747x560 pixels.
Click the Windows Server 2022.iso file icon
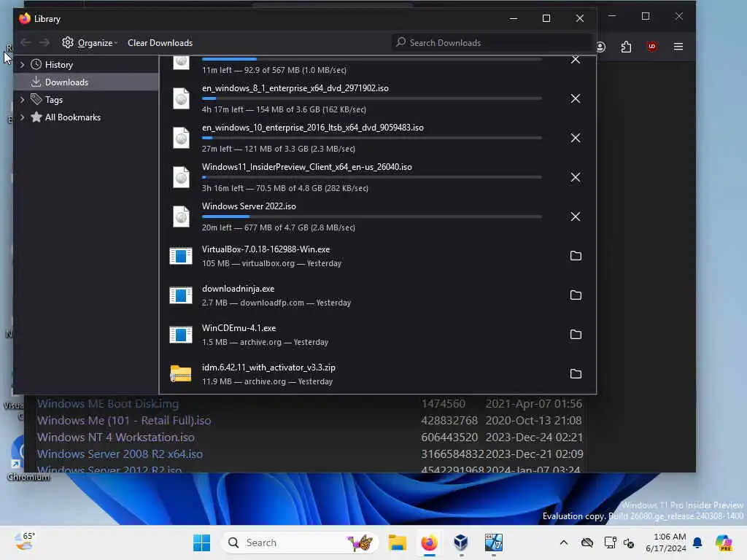(181, 217)
